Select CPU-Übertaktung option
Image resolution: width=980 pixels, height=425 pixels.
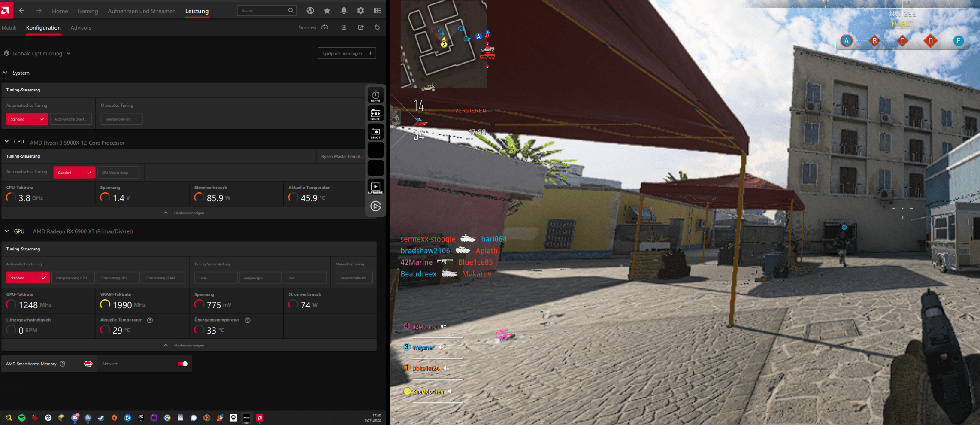[x=118, y=173]
